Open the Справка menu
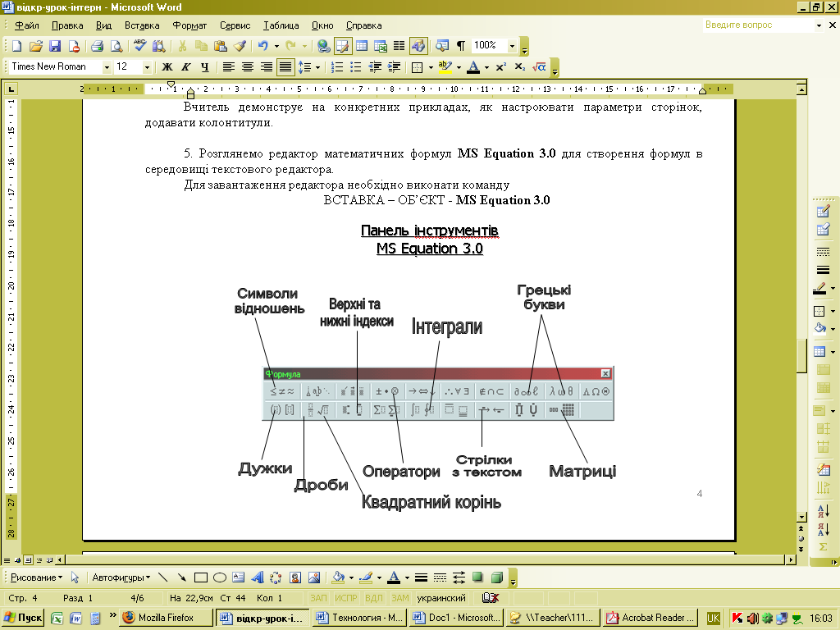 363,25
